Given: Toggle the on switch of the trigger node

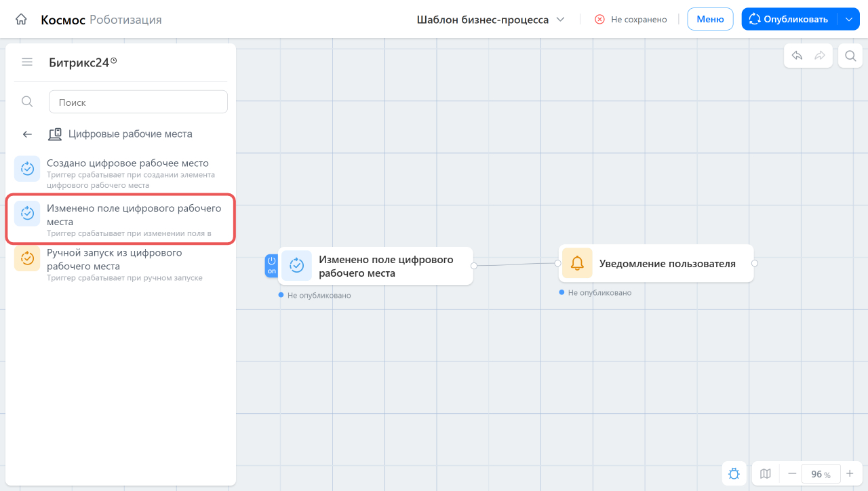Looking at the screenshot, I should point(271,265).
